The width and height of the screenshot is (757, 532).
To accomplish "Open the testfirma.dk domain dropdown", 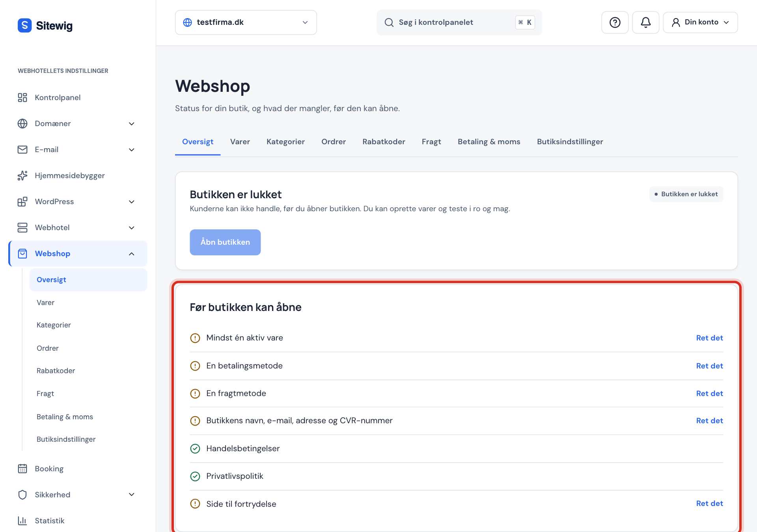I will pyautogui.click(x=246, y=22).
